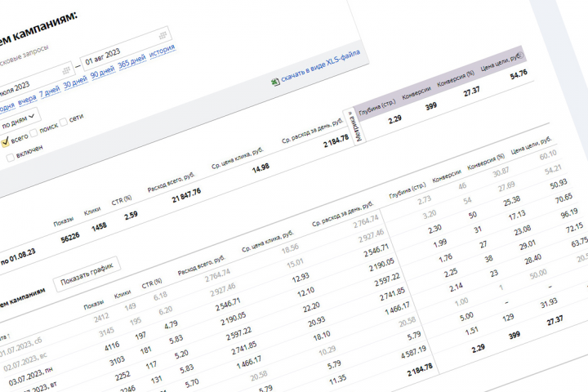The height and width of the screenshot is (392, 588).
Task: Open the calendar icon in the start date field
Action: (x=66, y=70)
